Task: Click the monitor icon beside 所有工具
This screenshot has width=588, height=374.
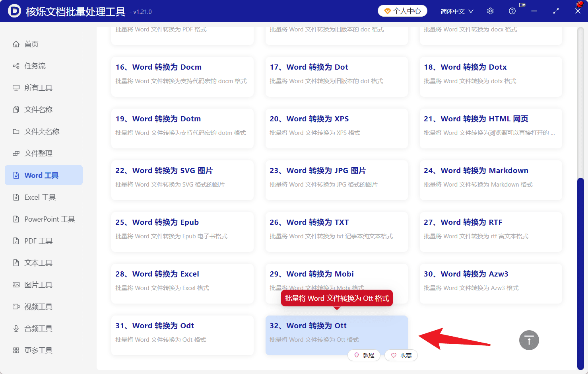Action: coord(16,88)
